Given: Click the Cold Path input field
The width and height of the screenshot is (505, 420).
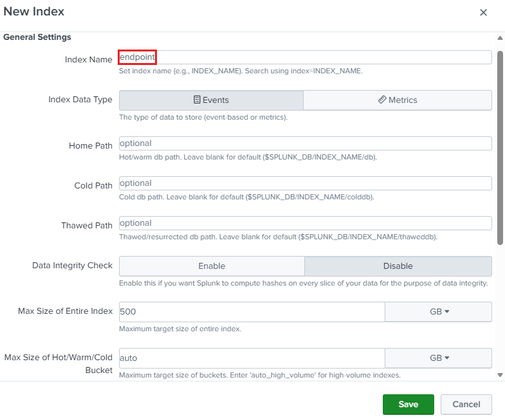Looking at the screenshot, I should 306,183.
